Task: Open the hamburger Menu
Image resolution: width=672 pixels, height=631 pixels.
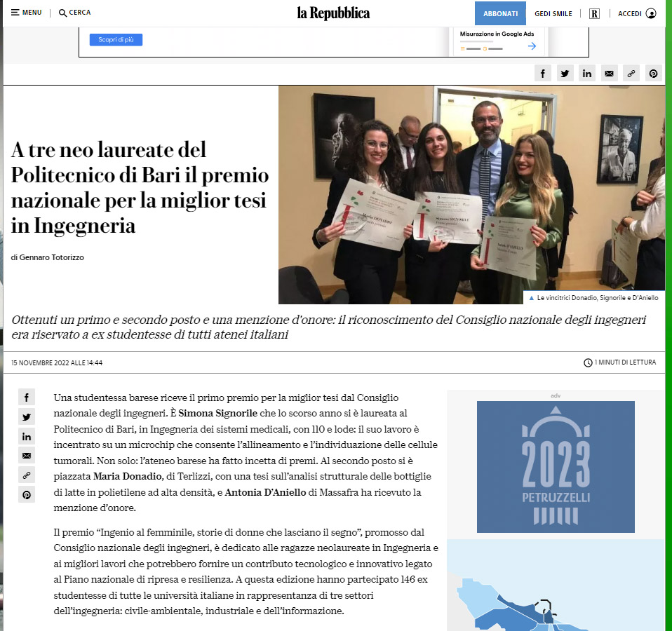Action: pos(26,13)
